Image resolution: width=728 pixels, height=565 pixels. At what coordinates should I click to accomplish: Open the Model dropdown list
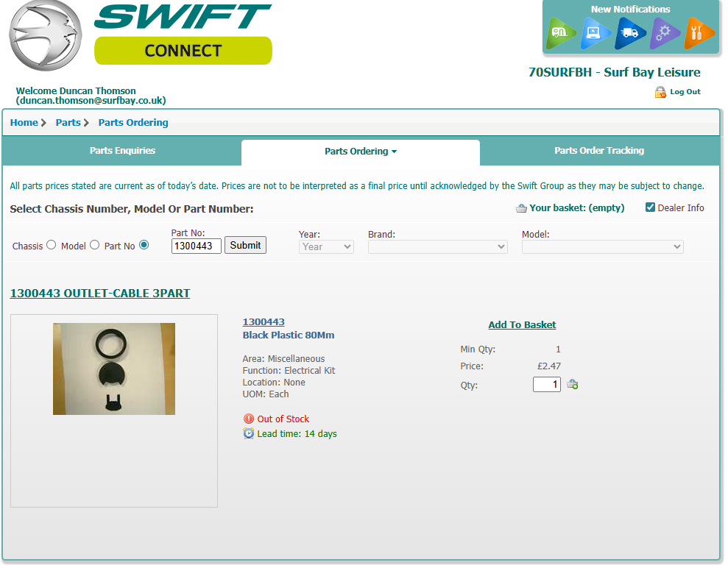point(602,246)
